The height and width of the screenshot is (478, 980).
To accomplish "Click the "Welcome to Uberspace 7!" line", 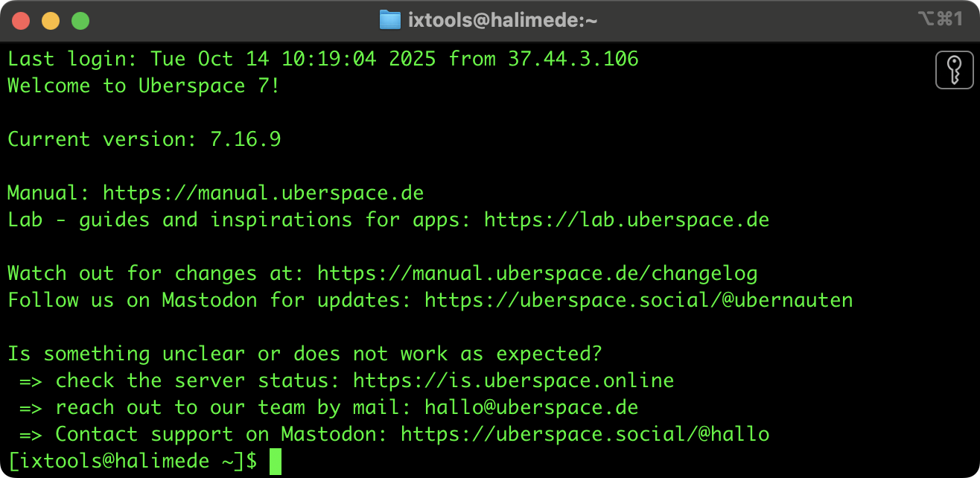I will [x=144, y=86].
